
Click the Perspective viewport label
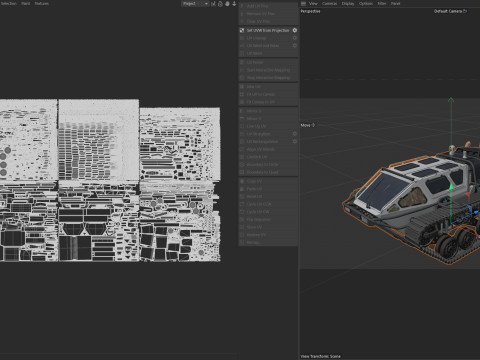point(310,11)
